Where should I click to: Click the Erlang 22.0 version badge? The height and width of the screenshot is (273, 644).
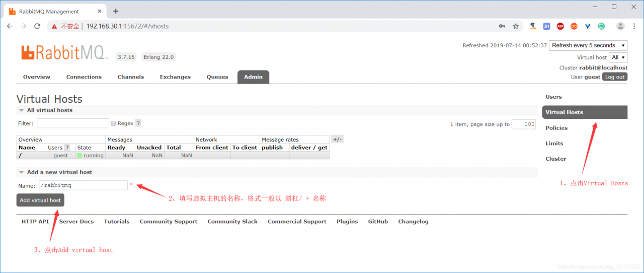click(x=158, y=57)
